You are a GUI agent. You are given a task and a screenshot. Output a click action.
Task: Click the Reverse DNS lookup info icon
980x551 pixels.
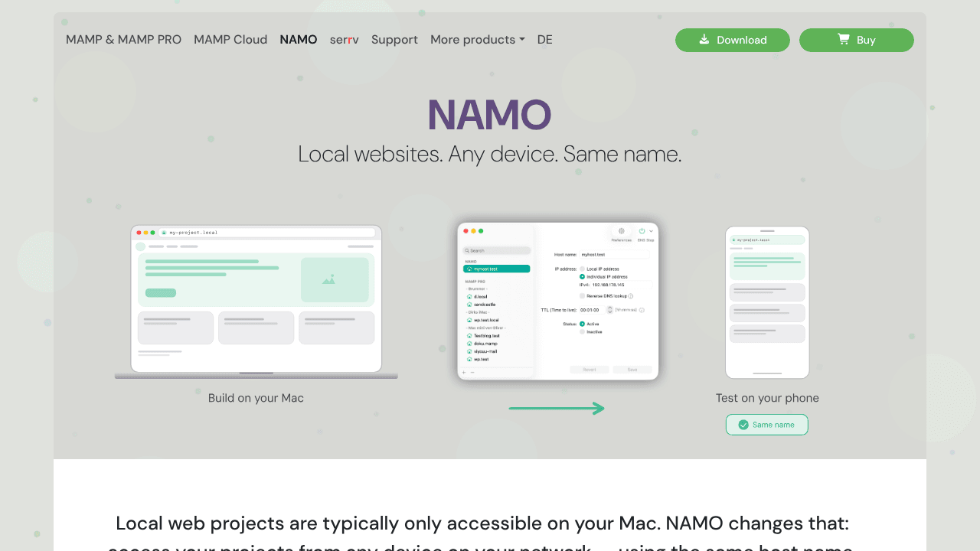(x=631, y=295)
